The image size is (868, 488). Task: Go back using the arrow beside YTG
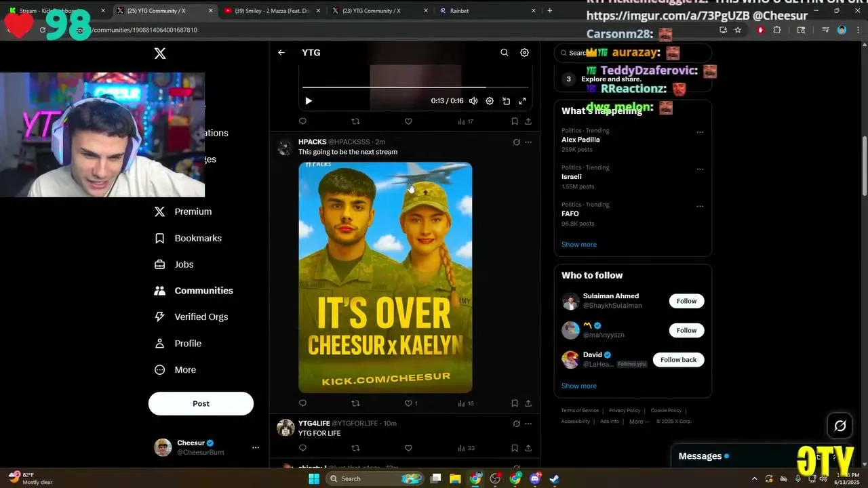click(x=281, y=52)
